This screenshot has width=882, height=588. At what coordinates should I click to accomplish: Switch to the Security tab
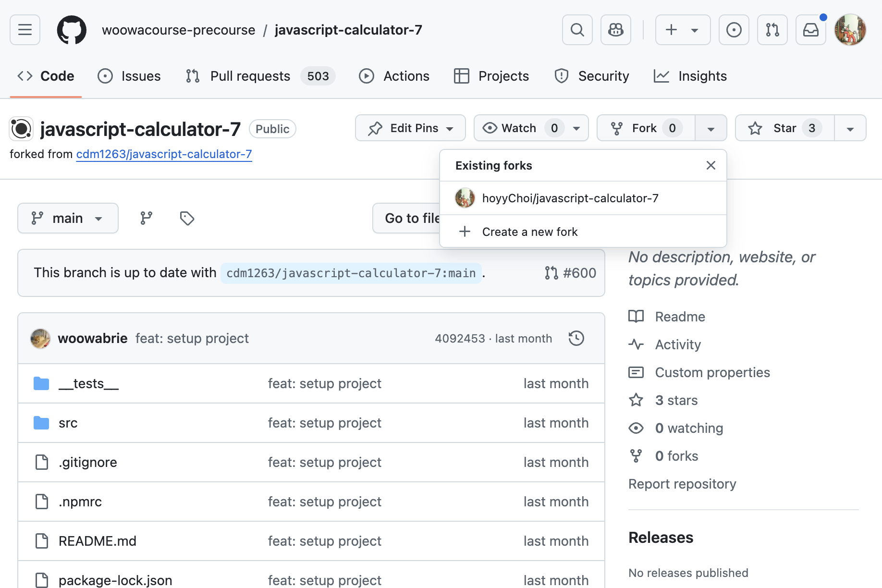coord(592,76)
